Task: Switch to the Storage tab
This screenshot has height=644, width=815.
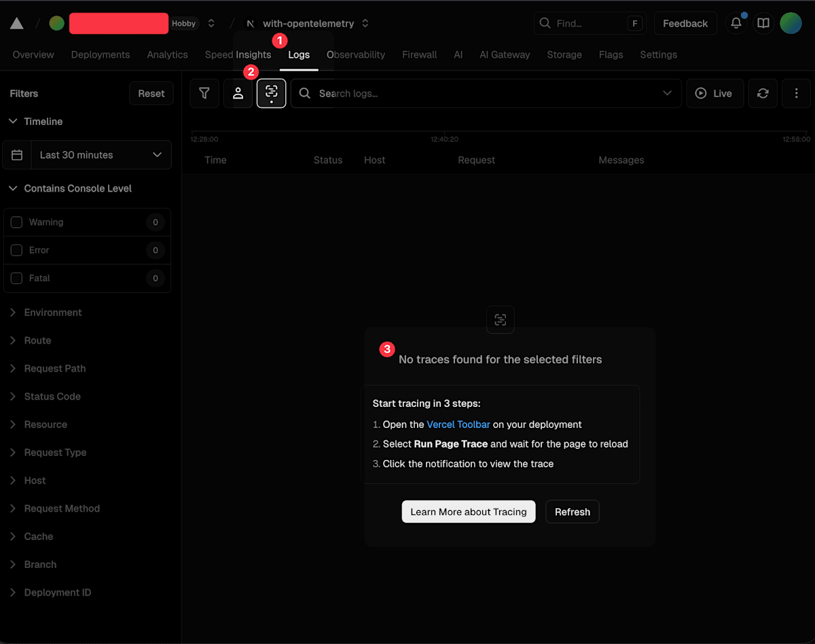Action: 564,54
